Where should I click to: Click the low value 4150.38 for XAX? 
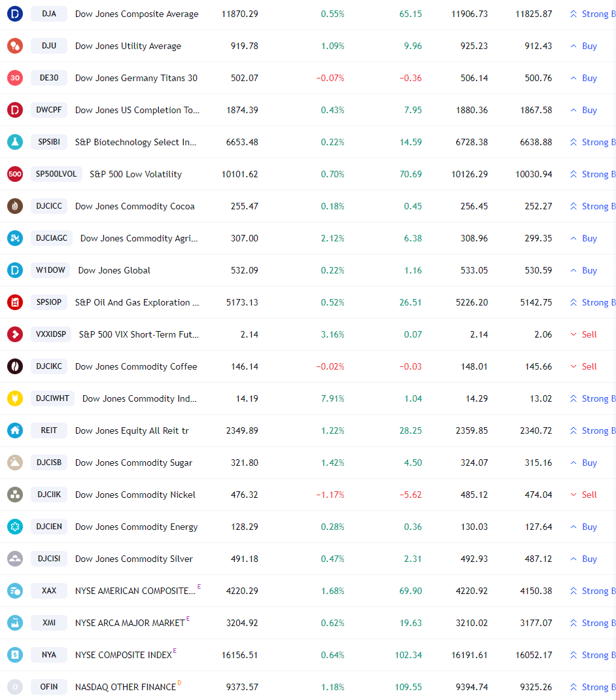pos(536,591)
